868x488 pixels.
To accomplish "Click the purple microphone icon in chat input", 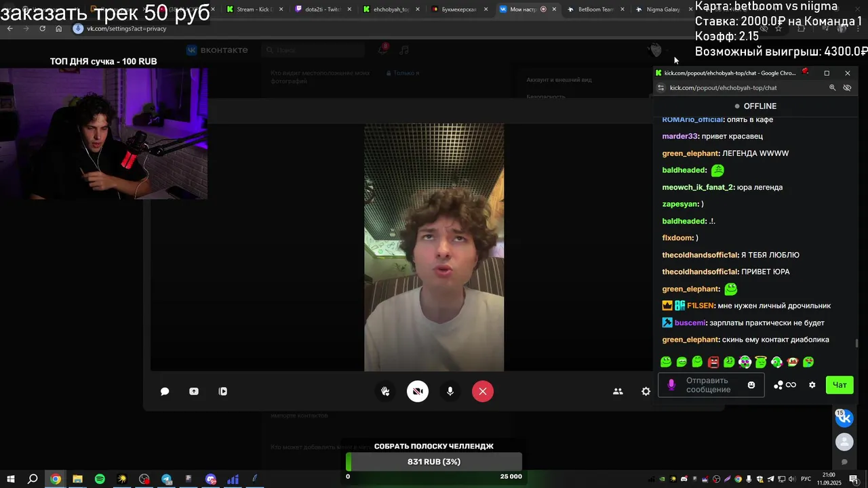I will pos(671,385).
